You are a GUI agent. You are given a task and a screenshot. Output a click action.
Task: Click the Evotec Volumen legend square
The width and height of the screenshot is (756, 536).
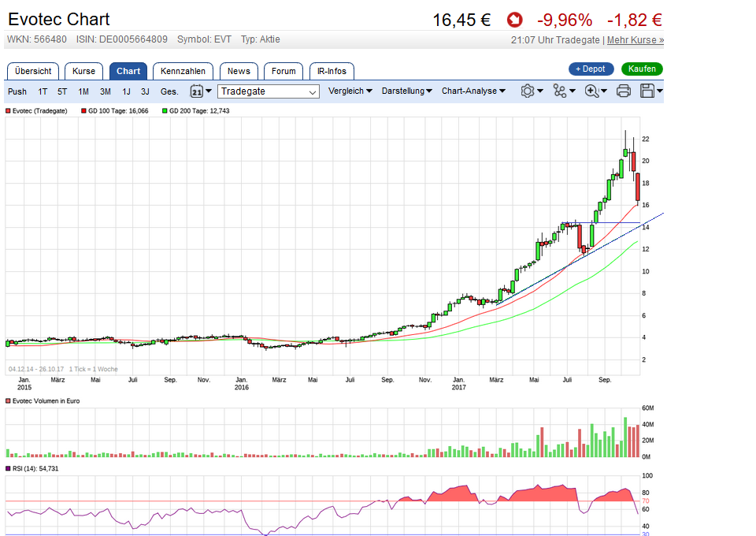(8, 401)
